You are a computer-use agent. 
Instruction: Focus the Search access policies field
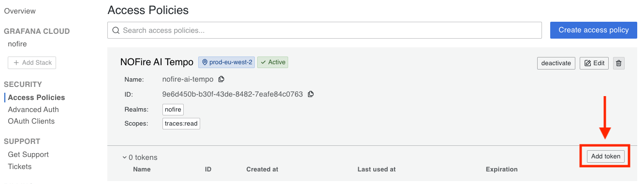(x=324, y=30)
